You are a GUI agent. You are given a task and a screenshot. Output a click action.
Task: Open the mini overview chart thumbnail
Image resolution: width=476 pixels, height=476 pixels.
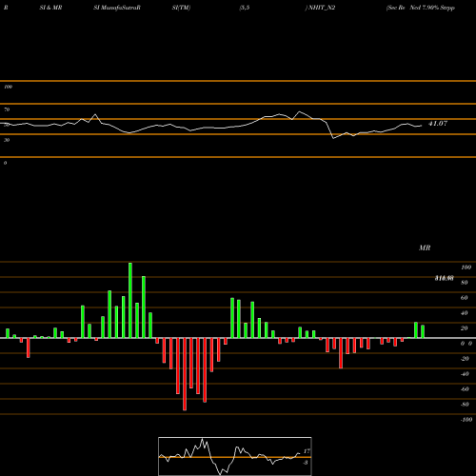(235, 456)
